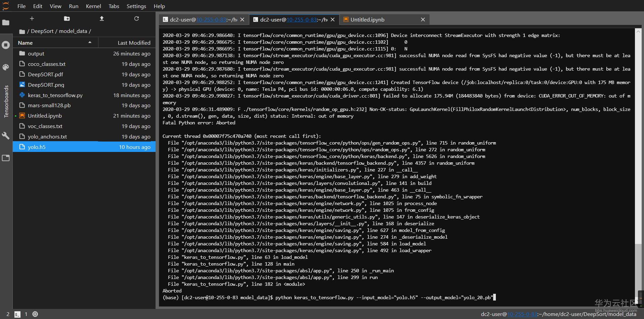Select Untitled.ipynb in the file list
This screenshot has height=319, width=644.
coord(84,116)
